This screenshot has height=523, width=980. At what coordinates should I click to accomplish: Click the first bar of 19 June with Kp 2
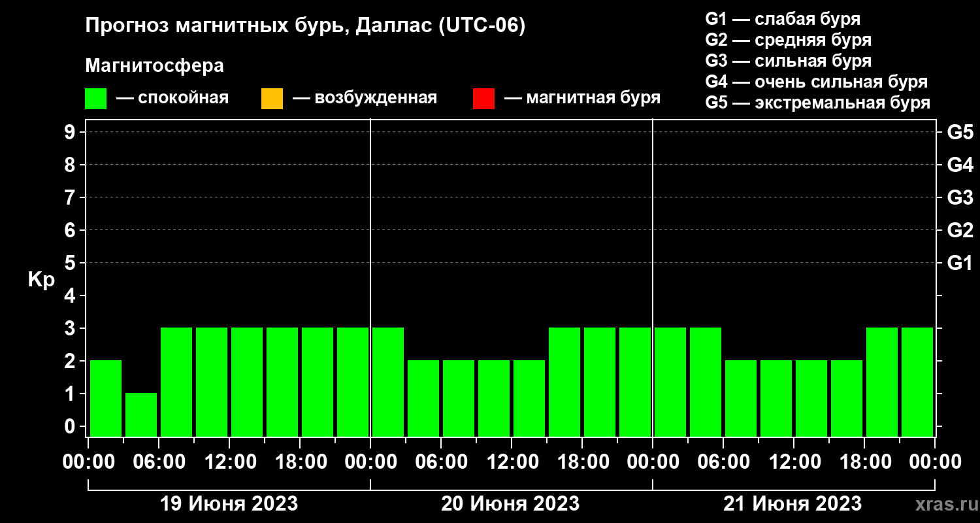tap(106, 398)
